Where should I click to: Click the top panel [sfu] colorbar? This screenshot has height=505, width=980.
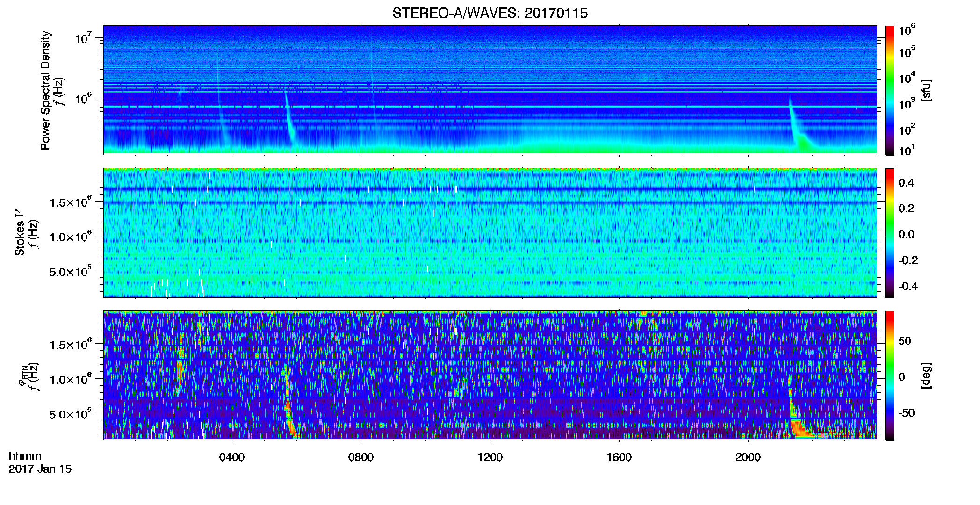[x=890, y=90]
